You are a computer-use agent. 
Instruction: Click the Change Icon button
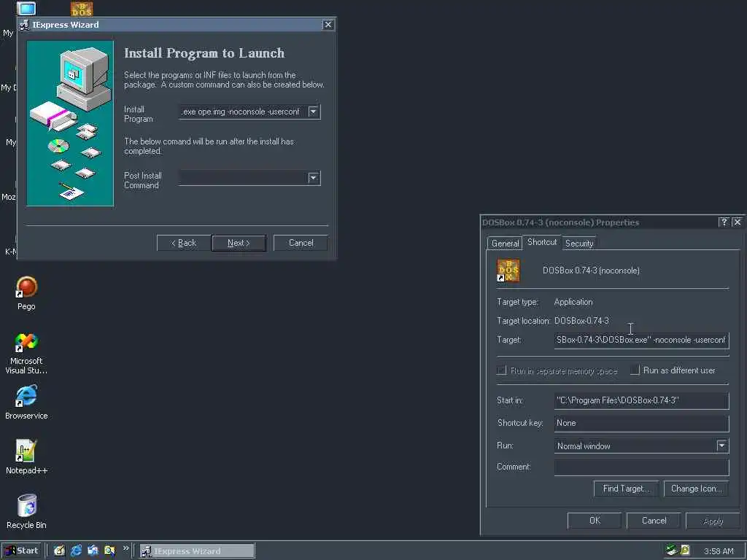(696, 489)
